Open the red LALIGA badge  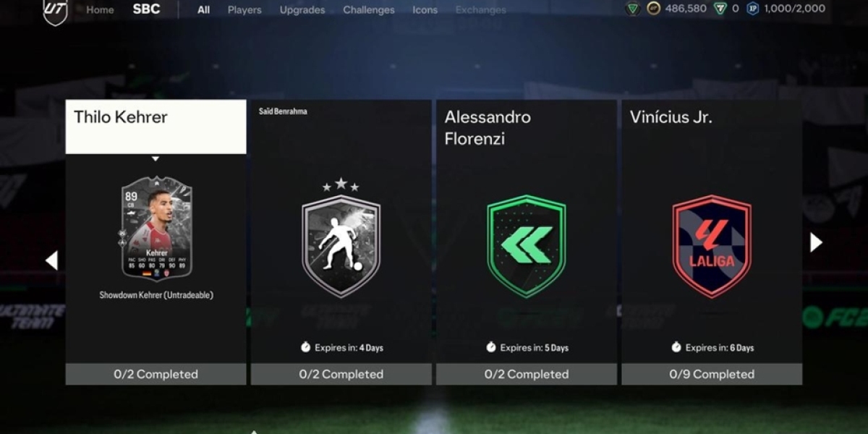712,246
